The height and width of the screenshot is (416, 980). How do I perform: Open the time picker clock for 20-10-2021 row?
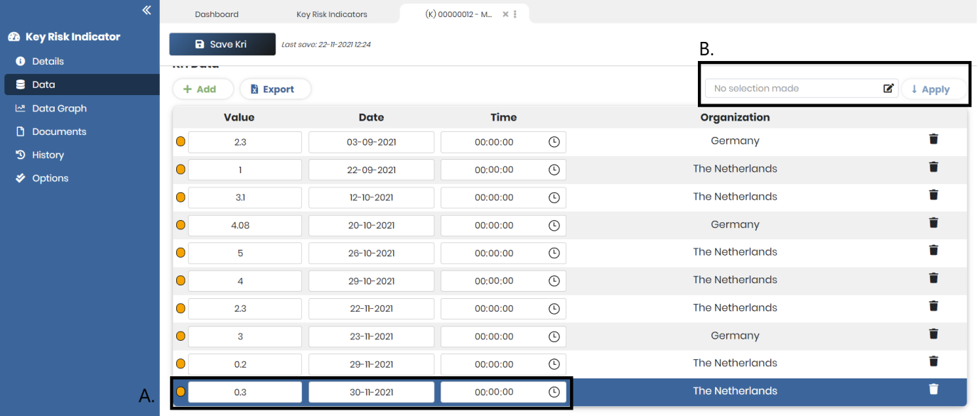[554, 225]
